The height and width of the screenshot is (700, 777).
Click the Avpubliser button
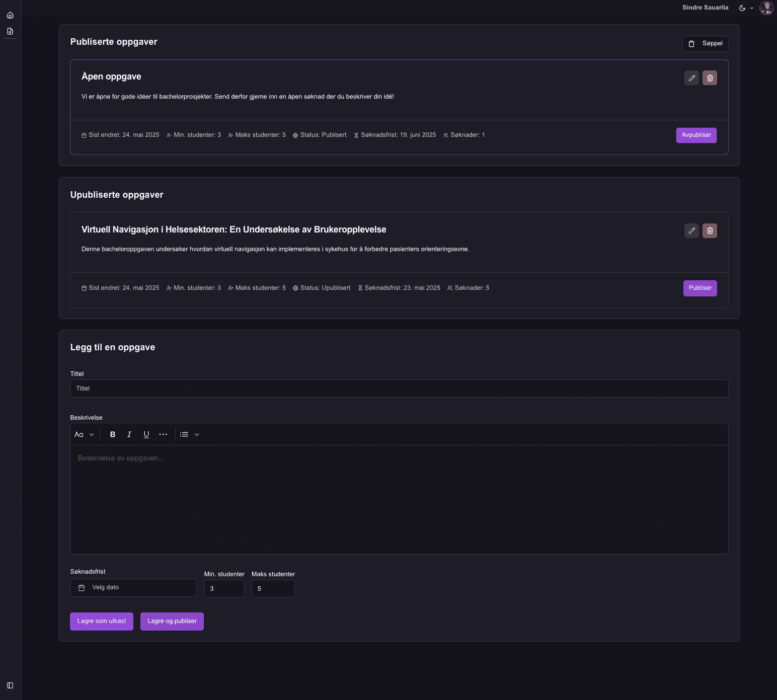696,135
